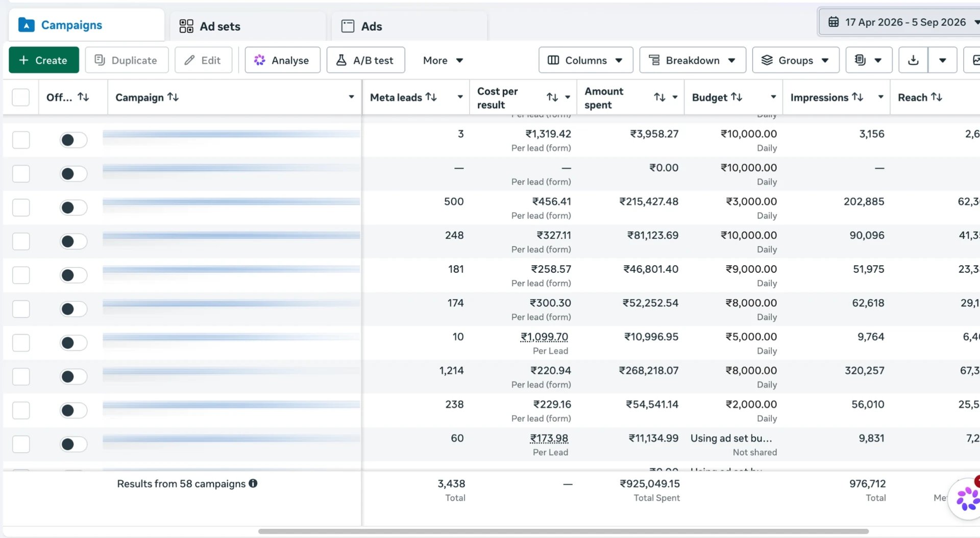Click info icon beside Results from 58 campaigns
980x538 pixels.
253,483
